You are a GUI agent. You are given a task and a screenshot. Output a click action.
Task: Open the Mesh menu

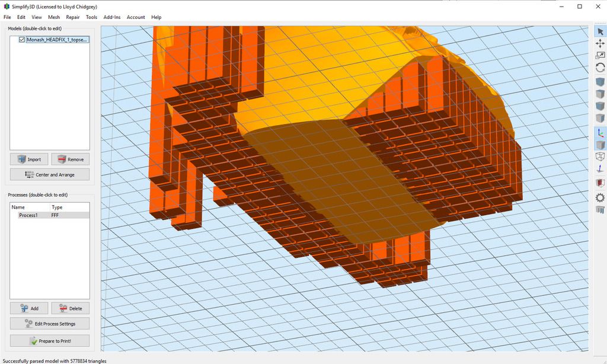click(54, 17)
